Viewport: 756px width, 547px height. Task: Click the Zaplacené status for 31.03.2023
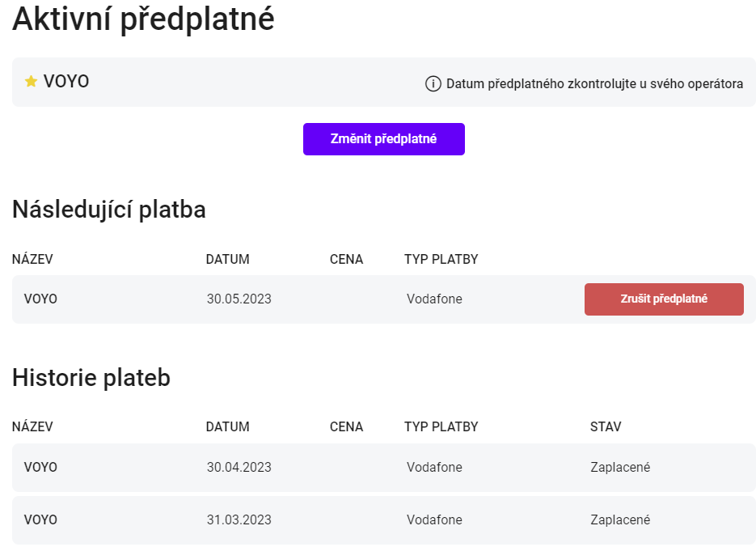[620, 520]
